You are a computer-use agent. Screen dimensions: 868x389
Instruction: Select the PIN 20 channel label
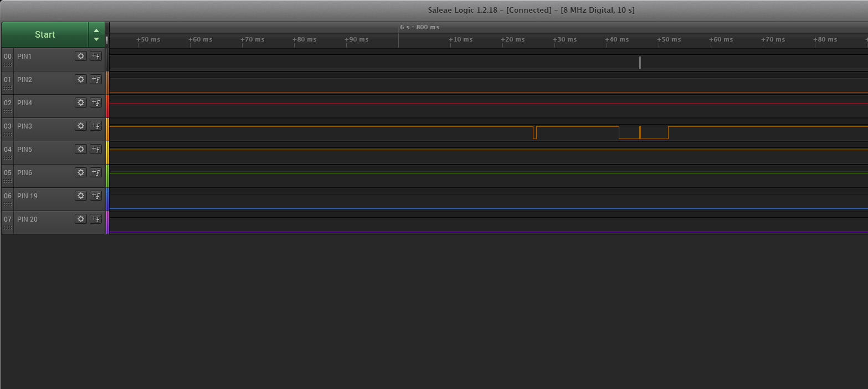tap(28, 219)
